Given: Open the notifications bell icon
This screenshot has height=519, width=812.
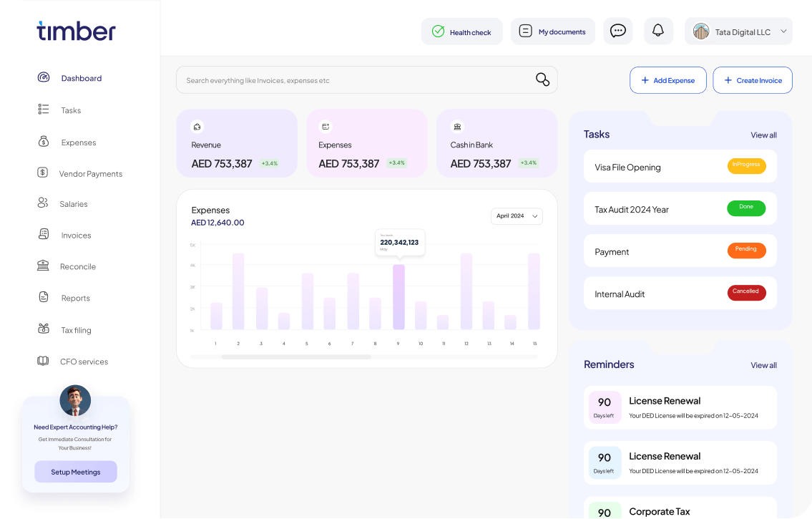Looking at the screenshot, I should [658, 31].
